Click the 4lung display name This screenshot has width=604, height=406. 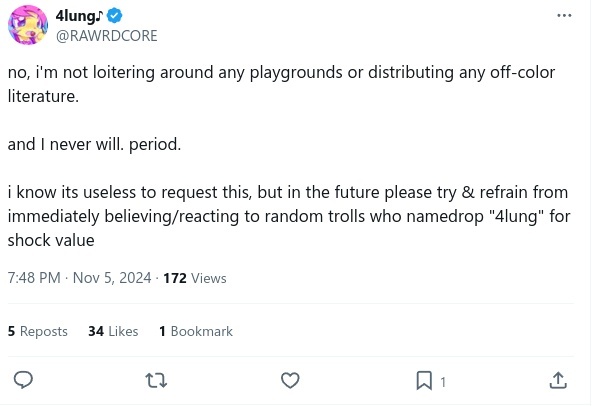click(78, 16)
